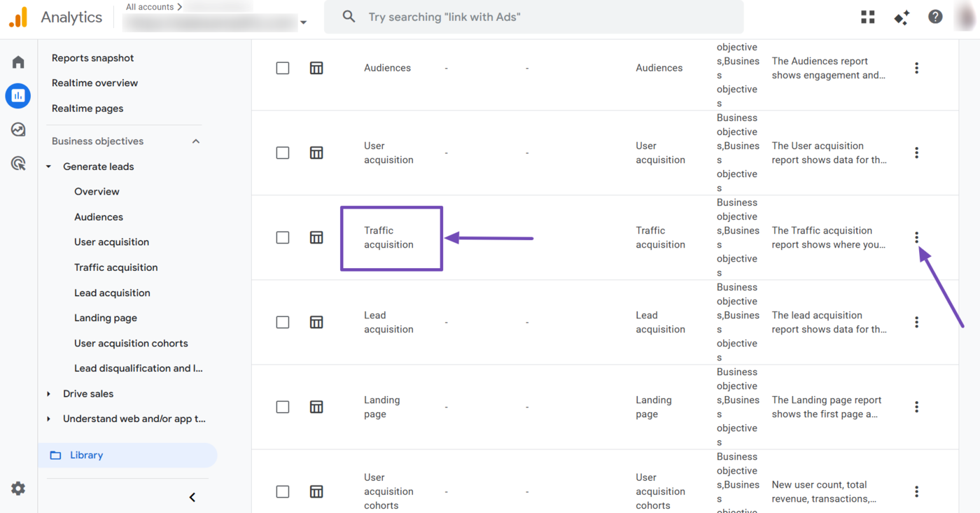The image size is (980, 513).
Task: Check the Audiences report checkbox
Action: [283, 68]
